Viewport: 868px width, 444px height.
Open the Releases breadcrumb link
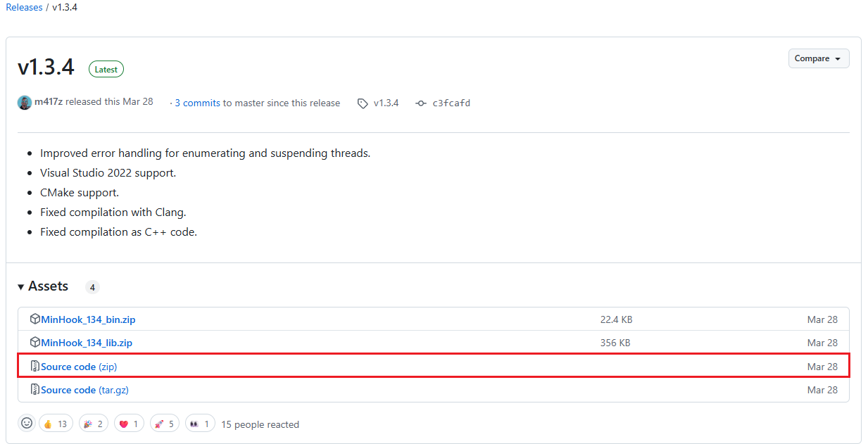[x=24, y=7]
